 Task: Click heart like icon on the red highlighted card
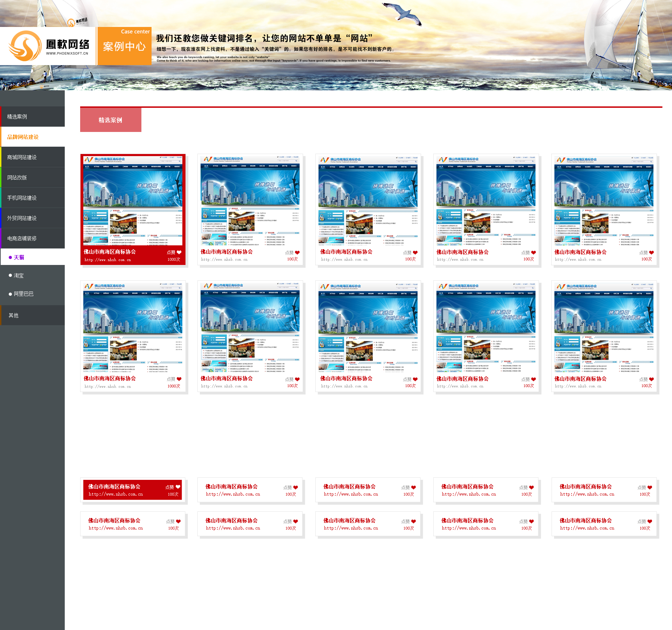point(179,252)
